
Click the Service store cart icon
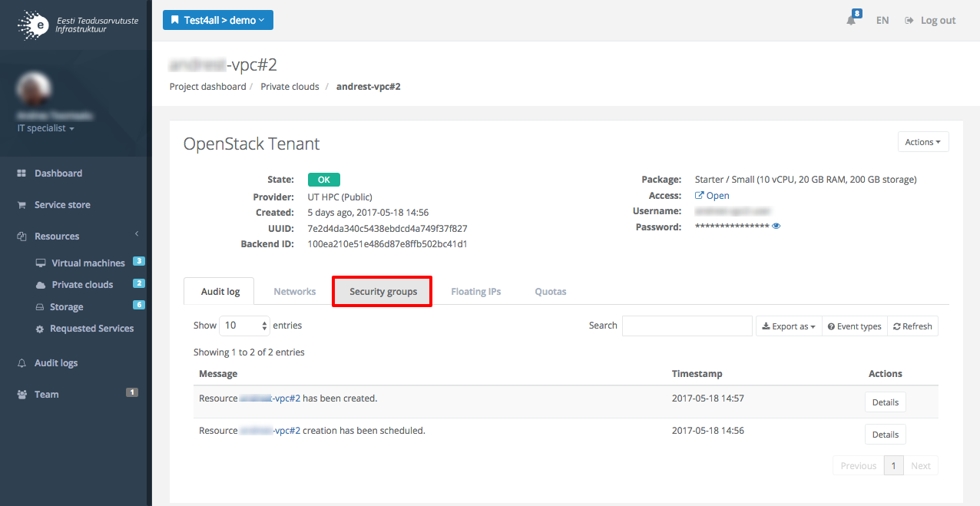[x=22, y=205]
